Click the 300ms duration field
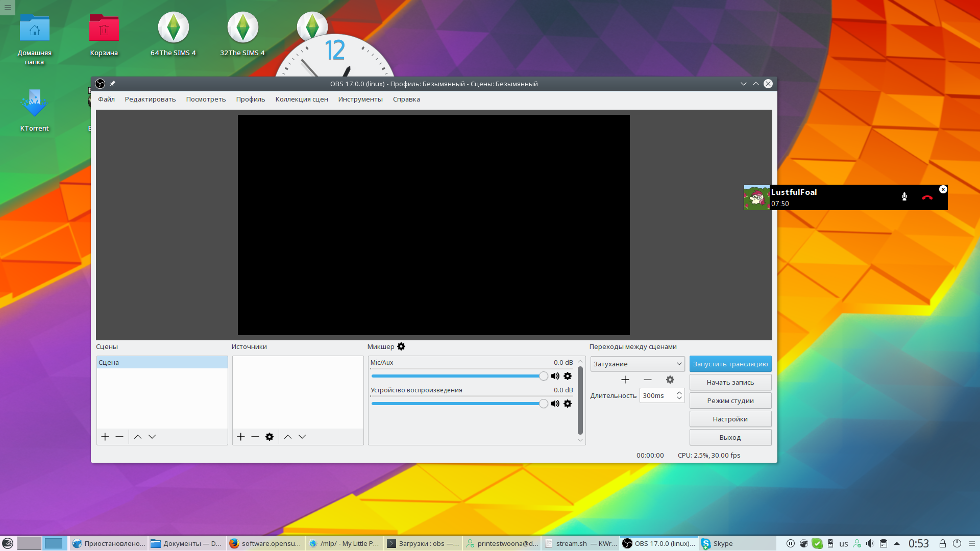 (657, 395)
